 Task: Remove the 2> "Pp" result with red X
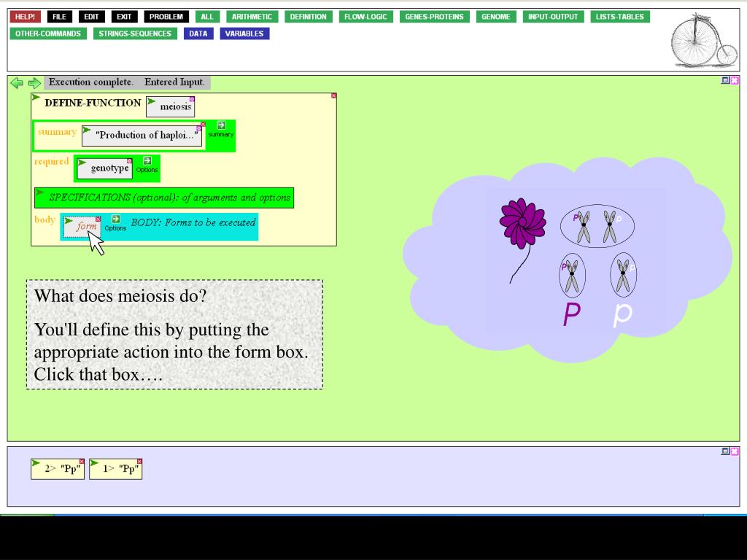(x=82, y=462)
